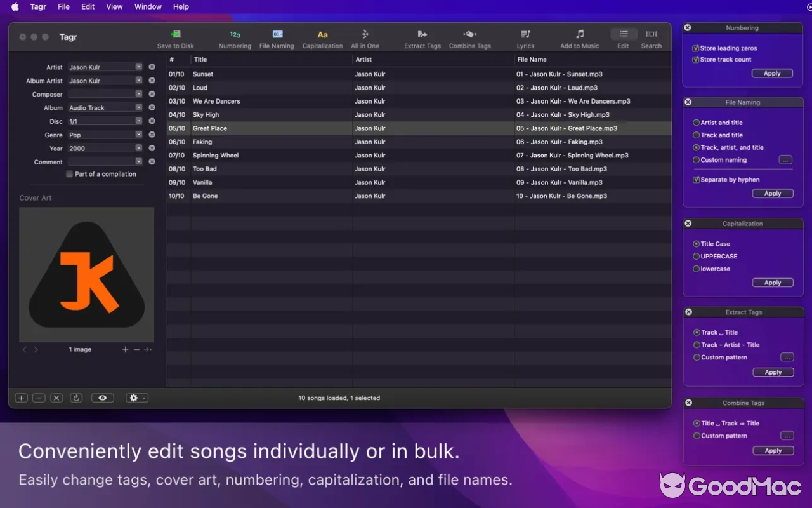Open the Numbering tool in toolbar
812x508 pixels.
click(x=235, y=34)
